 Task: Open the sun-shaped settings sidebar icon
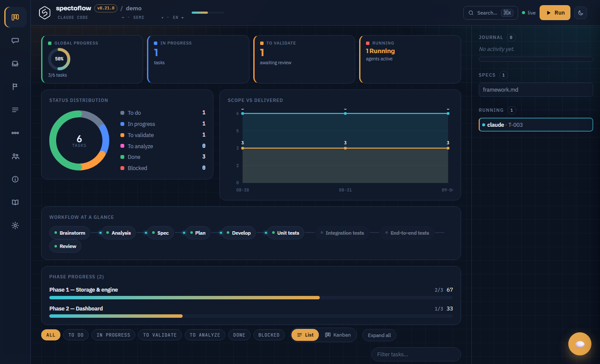tap(15, 226)
